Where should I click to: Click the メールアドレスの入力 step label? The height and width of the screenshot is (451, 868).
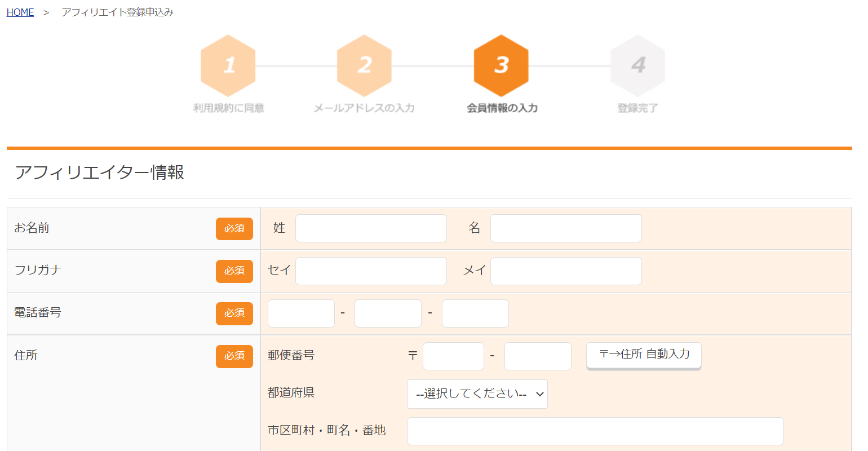(364, 108)
